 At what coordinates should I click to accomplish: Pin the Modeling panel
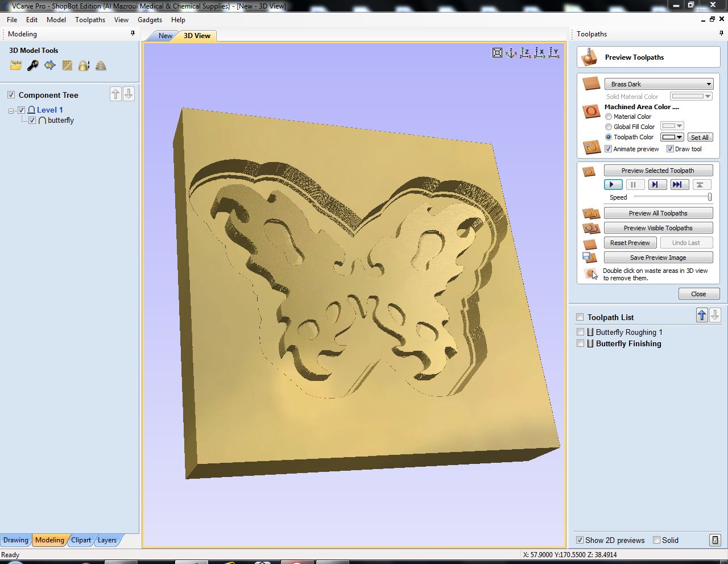(x=133, y=34)
